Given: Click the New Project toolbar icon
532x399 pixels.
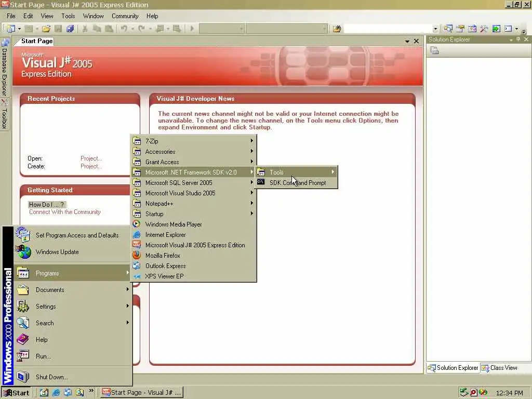Looking at the screenshot, I should click(x=11, y=29).
